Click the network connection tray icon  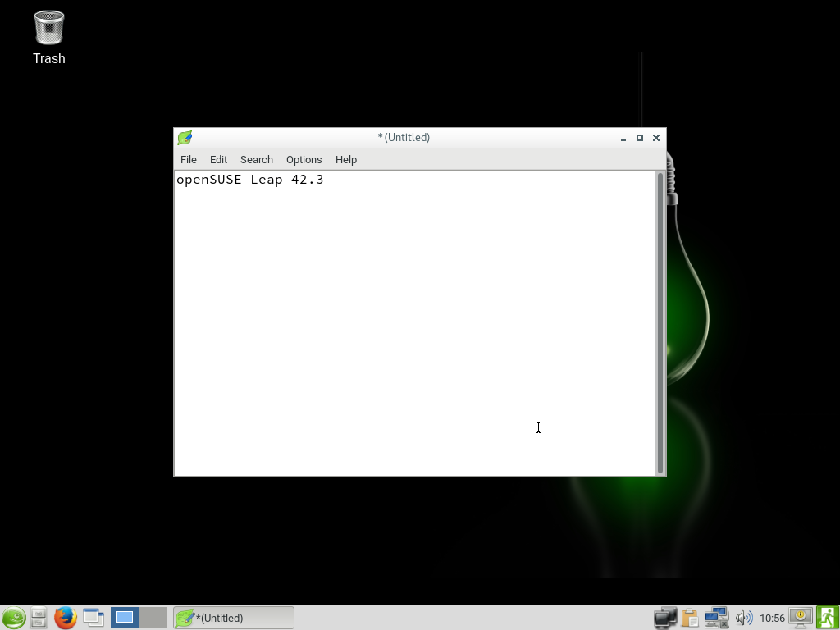[x=716, y=618]
